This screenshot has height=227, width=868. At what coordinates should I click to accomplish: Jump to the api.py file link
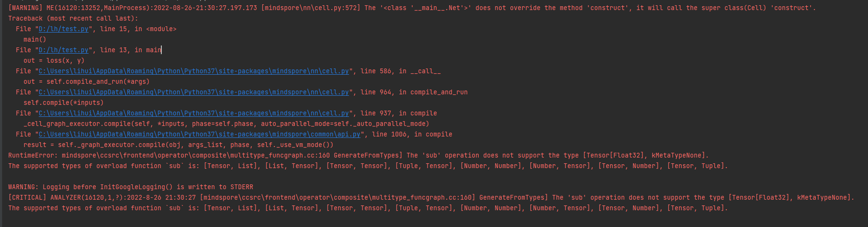200,135
